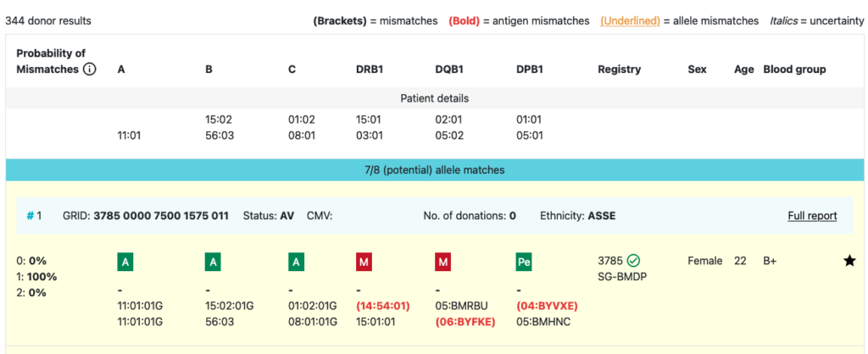Click the green A badge under column C
The width and height of the screenshot is (868, 354).
tap(297, 263)
